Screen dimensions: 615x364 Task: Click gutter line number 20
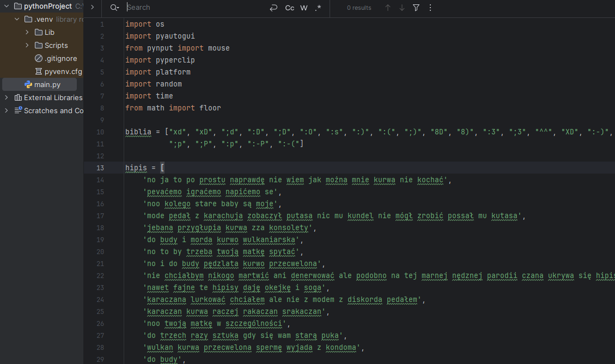tap(100, 252)
